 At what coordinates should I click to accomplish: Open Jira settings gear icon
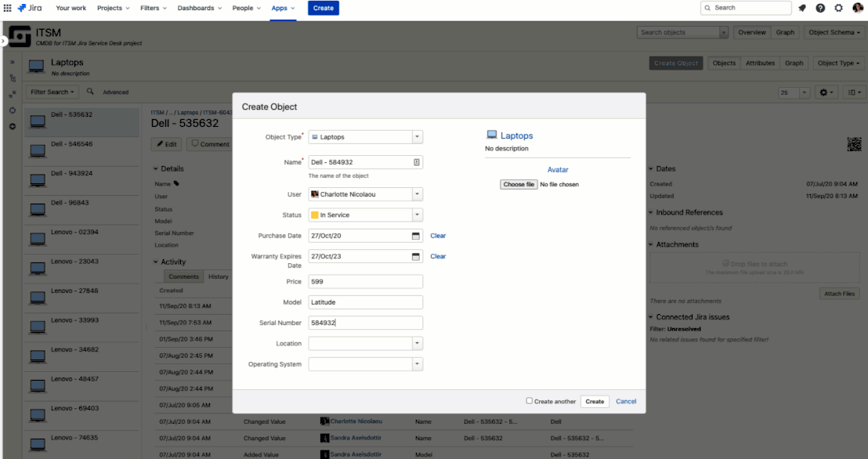839,8
